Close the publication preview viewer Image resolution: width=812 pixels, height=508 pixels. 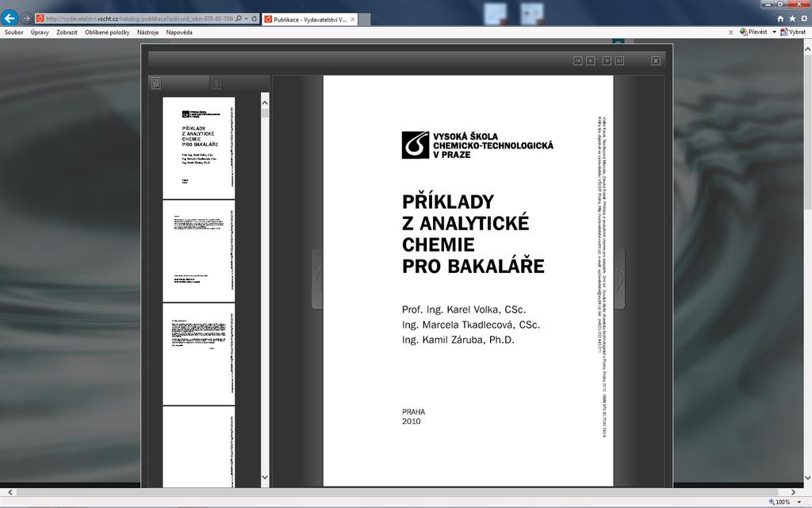pos(656,61)
